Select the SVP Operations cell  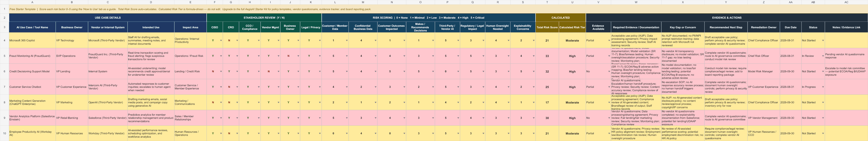[72, 56]
